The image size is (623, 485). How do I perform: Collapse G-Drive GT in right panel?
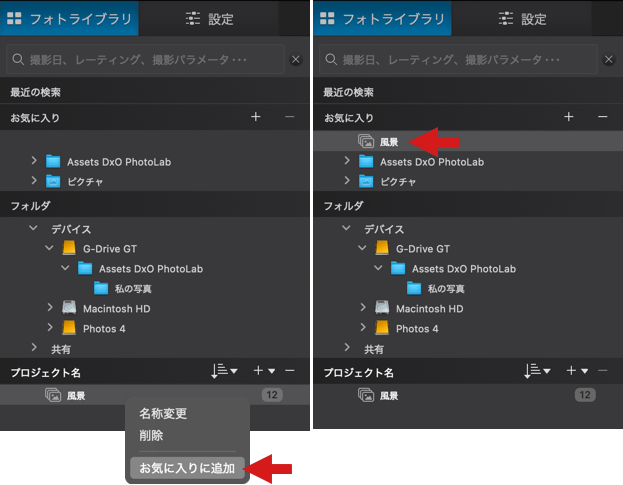pyautogui.click(x=363, y=248)
